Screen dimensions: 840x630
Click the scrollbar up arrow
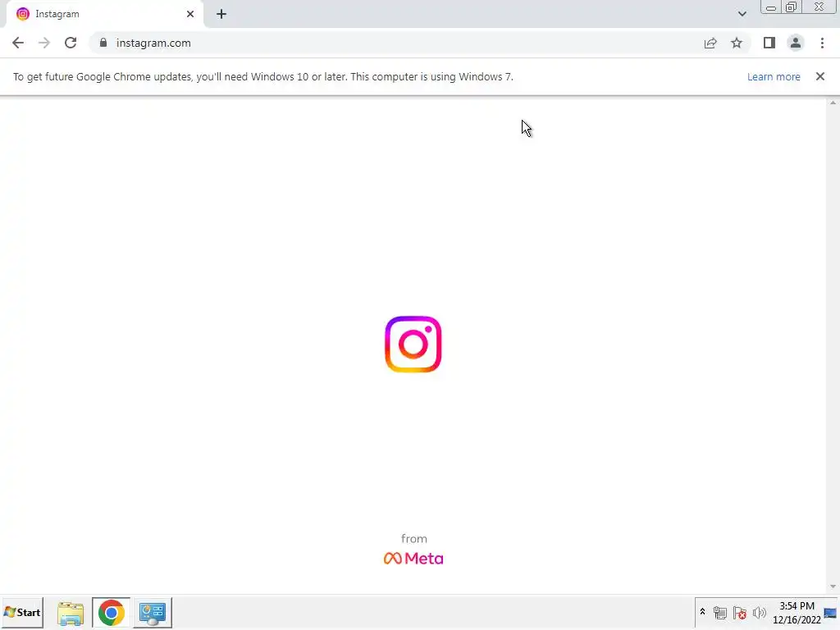tap(833, 103)
